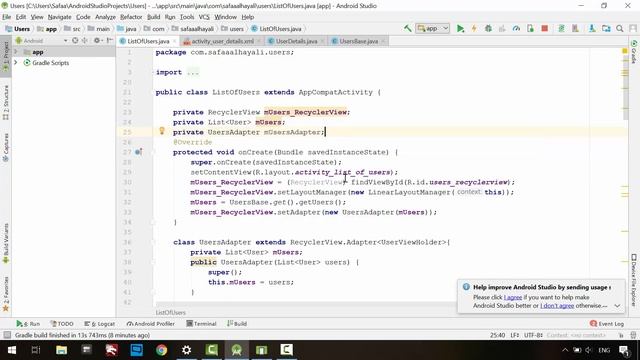640x360 pixels.
Task: Start debugging with the bug icon
Action: click(488, 29)
